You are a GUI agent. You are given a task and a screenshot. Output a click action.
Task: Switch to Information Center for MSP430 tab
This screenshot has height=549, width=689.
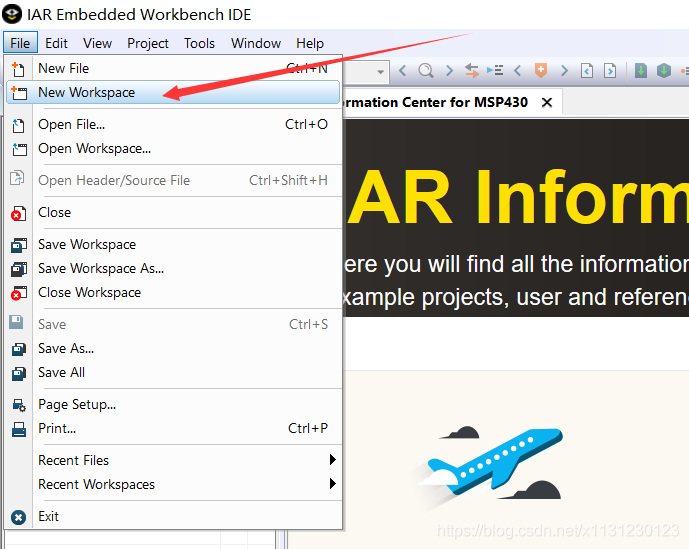tap(435, 102)
